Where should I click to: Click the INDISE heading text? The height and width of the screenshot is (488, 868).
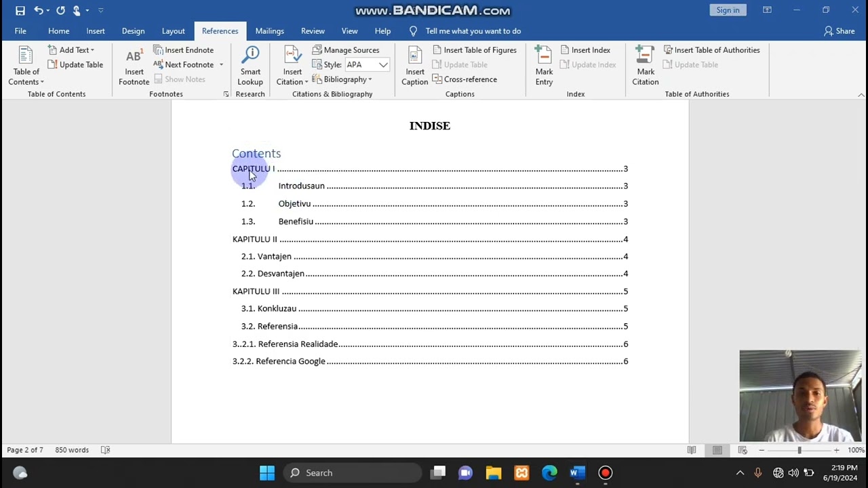point(430,125)
